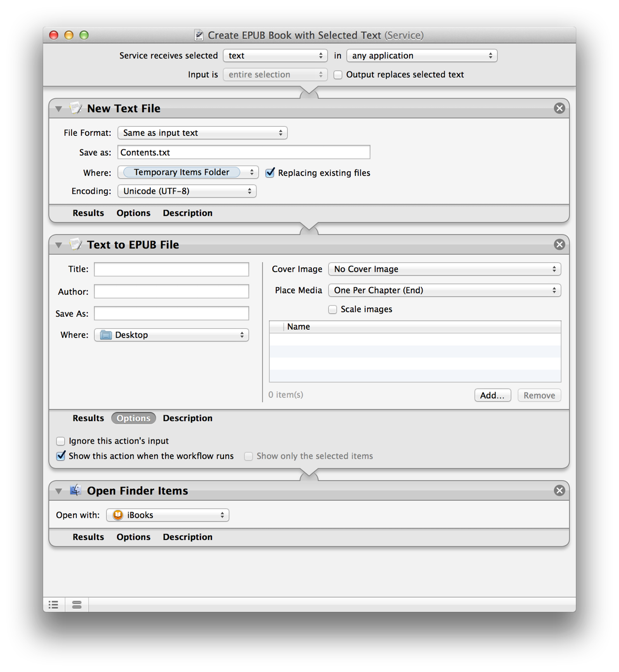
Task: Click the Finder icon in Open Finder Items
Action: click(x=75, y=490)
